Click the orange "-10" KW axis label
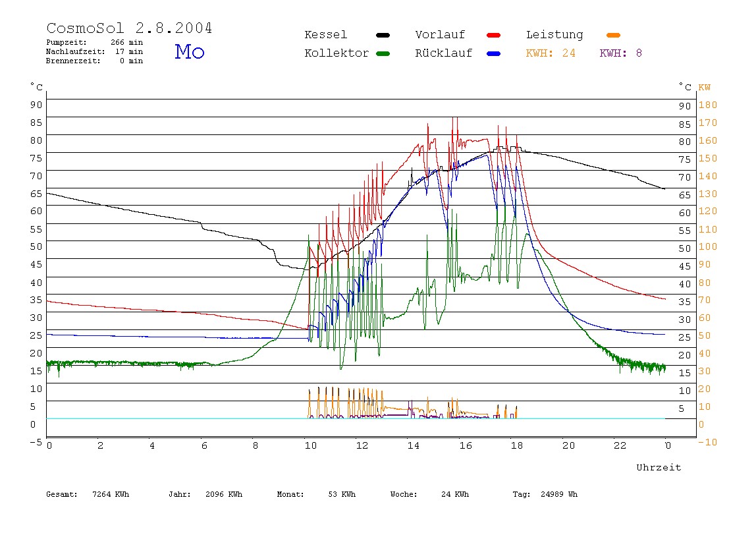 (x=708, y=442)
